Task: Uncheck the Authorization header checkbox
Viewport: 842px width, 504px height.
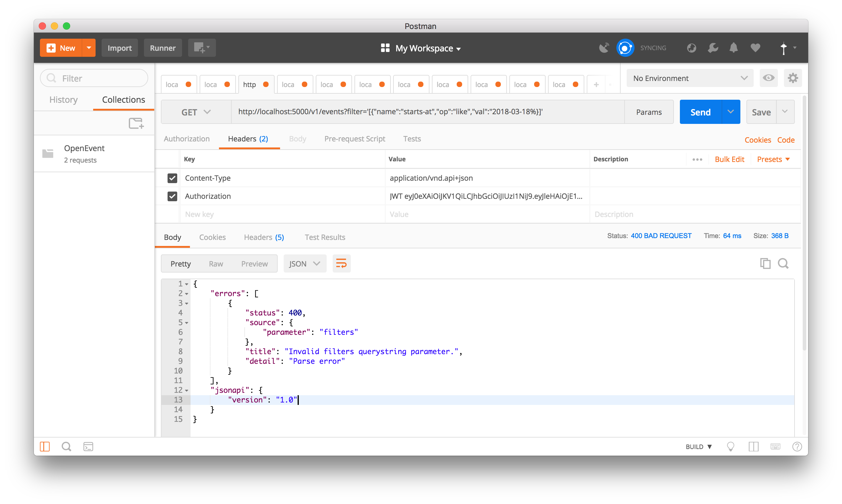Action: 172,196
